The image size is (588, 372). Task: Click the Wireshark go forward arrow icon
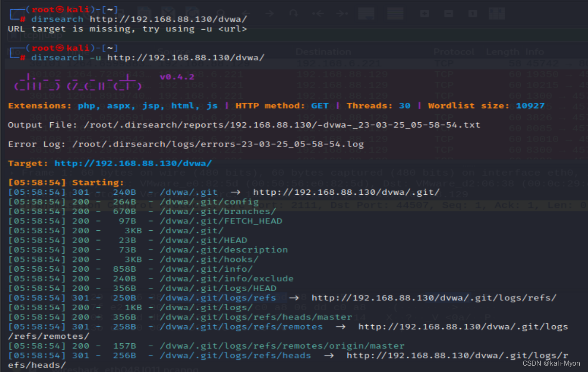coord(269,14)
